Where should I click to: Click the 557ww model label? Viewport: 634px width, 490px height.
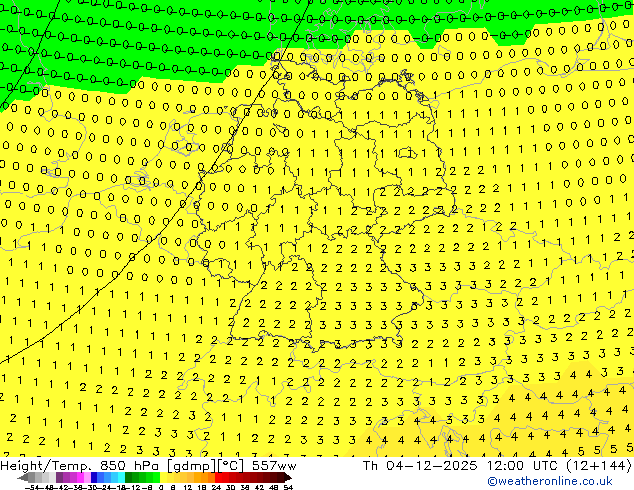tap(274, 466)
